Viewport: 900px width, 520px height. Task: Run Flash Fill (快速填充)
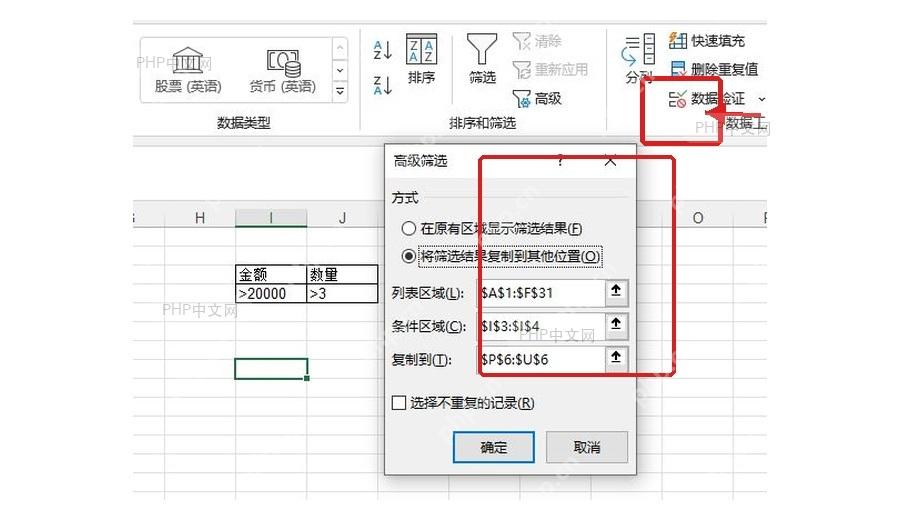pos(707,41)
